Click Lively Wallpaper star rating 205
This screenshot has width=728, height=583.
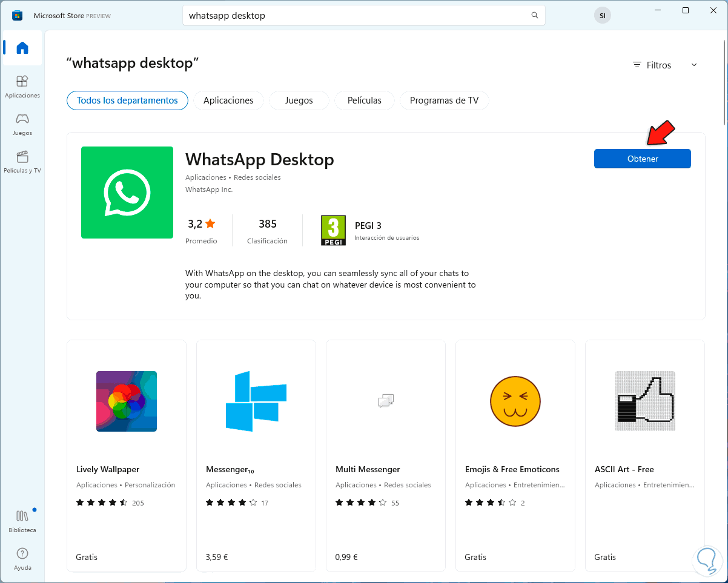(x=110, y=502)
